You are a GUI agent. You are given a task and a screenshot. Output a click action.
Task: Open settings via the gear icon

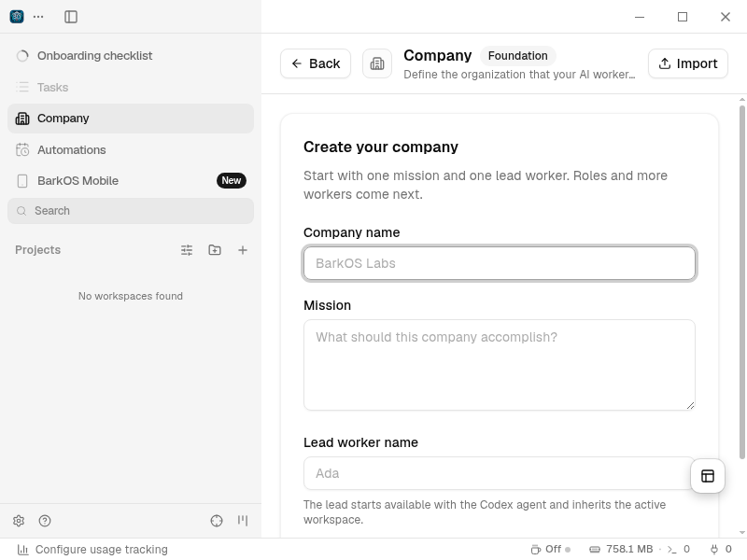tap(19, 521)
